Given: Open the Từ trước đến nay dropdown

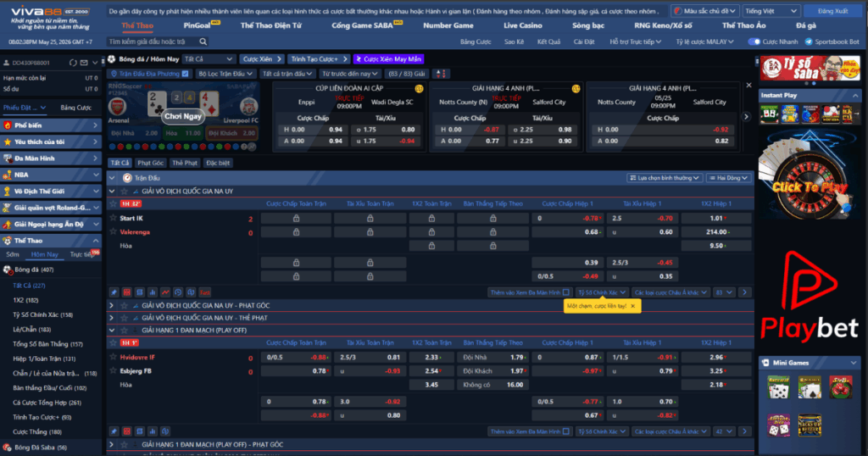Looking at the screenshot, I should pyautogui.click(x=350, y=74).
